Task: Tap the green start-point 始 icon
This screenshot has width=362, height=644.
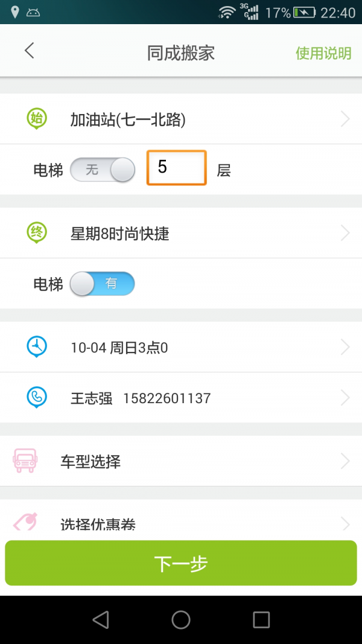Action: click(x=36, y=118)
